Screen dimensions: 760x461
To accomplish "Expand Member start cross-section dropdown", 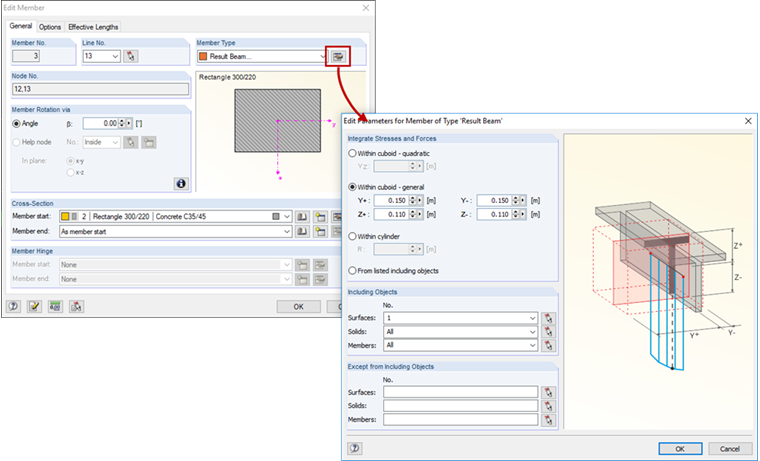I will coord(287,217).
